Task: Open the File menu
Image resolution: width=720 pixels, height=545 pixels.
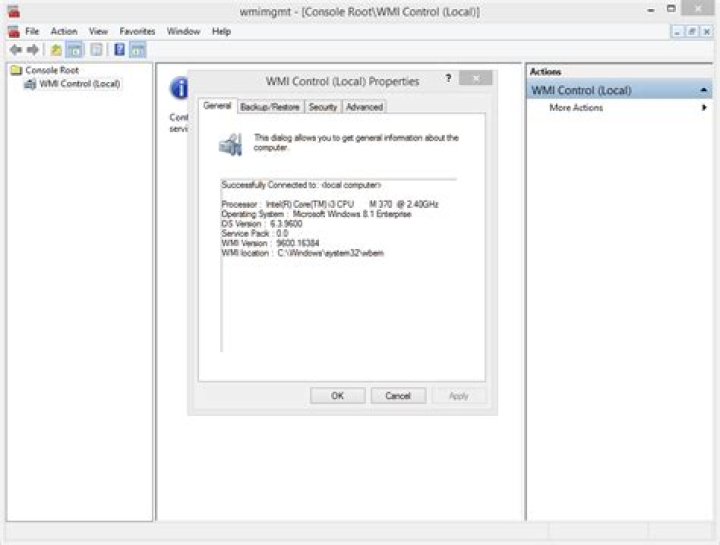Action: tap(32, 31)
